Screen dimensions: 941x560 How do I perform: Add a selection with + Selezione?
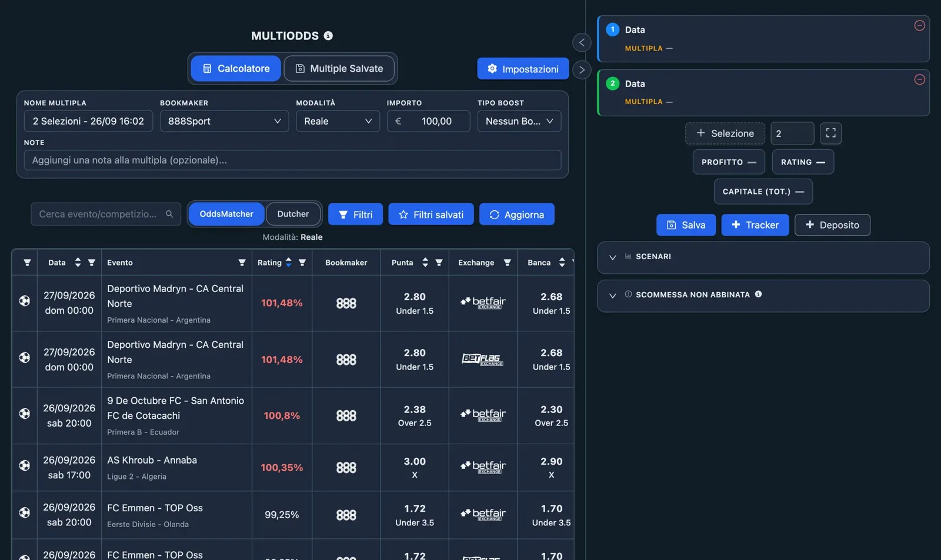[725, 133]
